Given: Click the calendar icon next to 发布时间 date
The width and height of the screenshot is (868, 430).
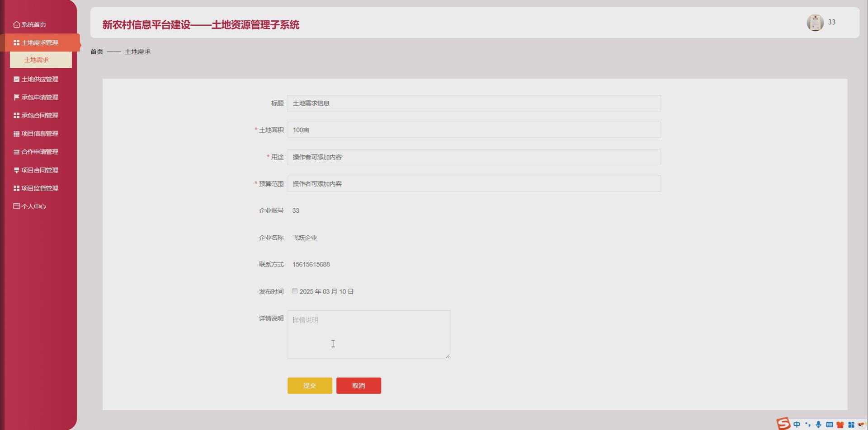Looking at the screenshot, I should 295,291.
